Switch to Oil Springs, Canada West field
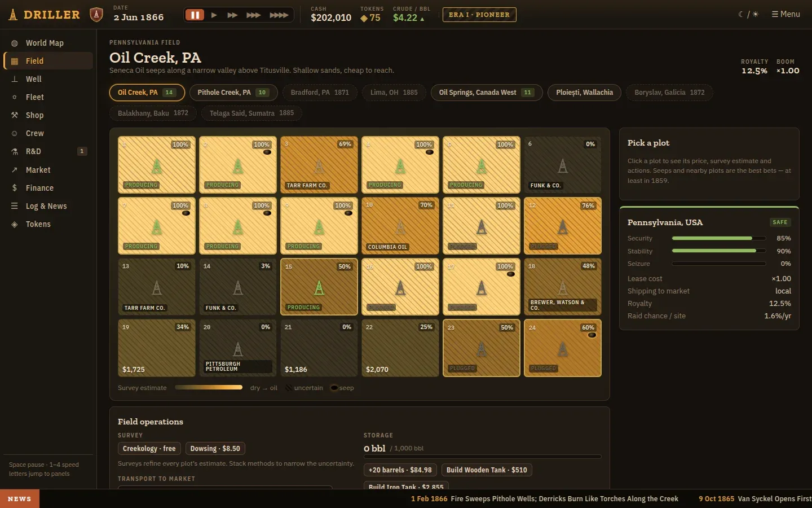Viewport: 812px width, 508px height. 487,93
